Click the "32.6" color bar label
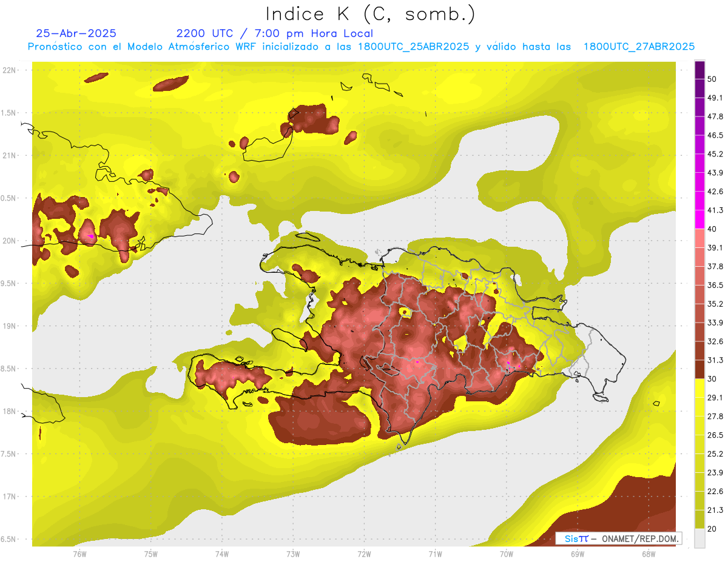Image resolution: width=728 pixels, height=562 pixels. (715, 341)
